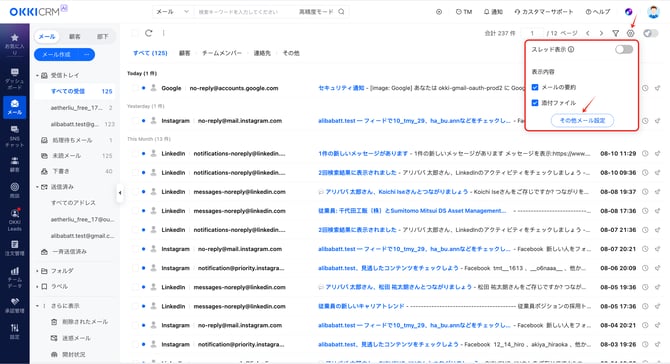
Task: Click the refresh icon above mail list
Action: pos(149,33)
